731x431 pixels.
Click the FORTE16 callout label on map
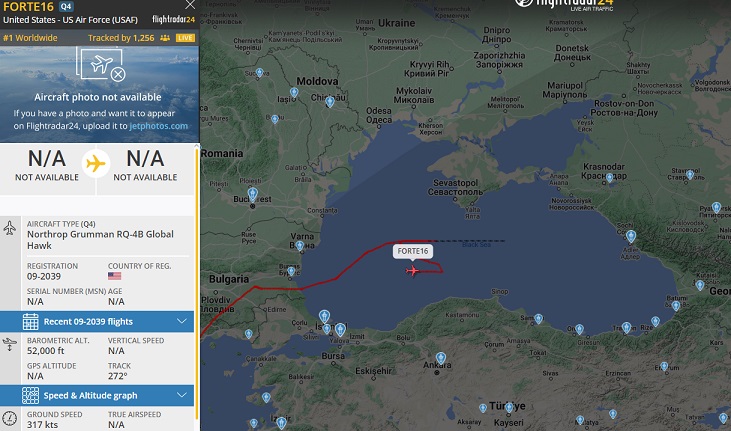point(413,251)
